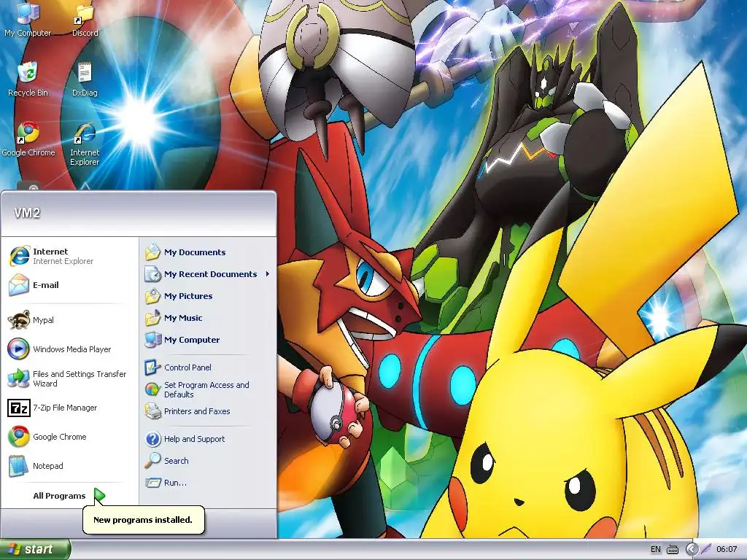Screen dimensions: 747x560
Task: Click the EN language indicator
Action: [x=656, y=549]
